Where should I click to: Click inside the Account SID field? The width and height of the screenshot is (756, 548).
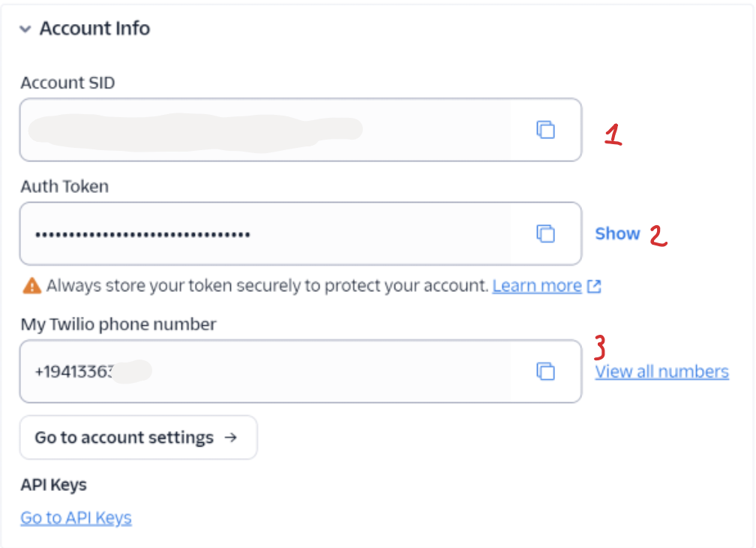262,130
